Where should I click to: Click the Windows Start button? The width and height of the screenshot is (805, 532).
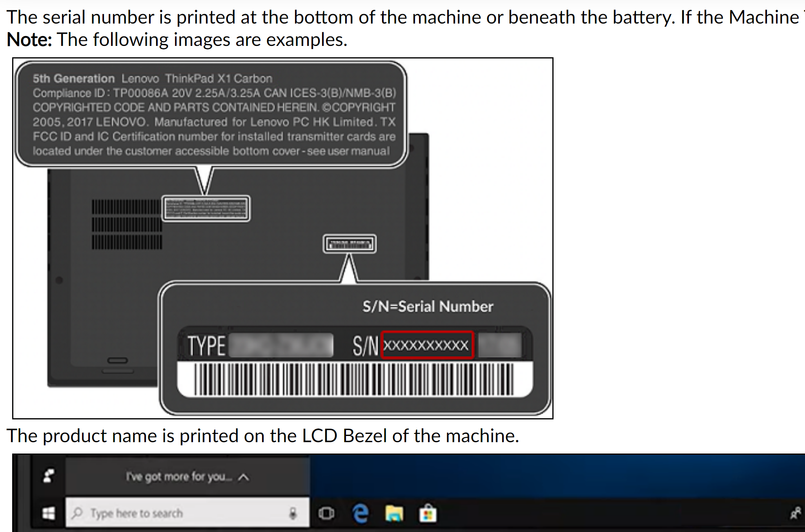49,513
